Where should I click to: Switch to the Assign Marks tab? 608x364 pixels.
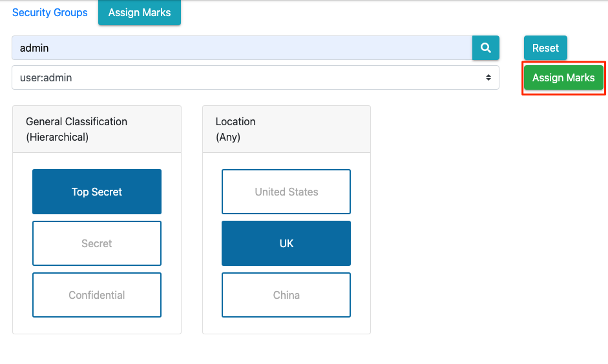point(140,12)
